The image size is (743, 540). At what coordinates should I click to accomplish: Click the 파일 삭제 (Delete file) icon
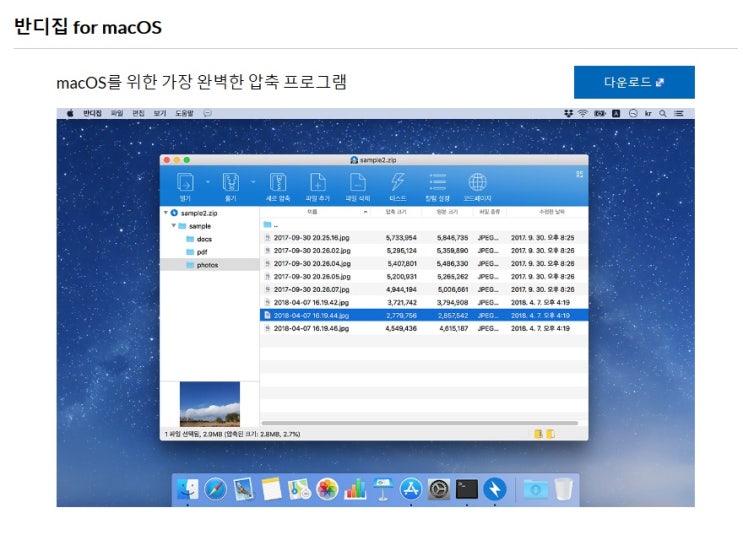pos(357,182)
